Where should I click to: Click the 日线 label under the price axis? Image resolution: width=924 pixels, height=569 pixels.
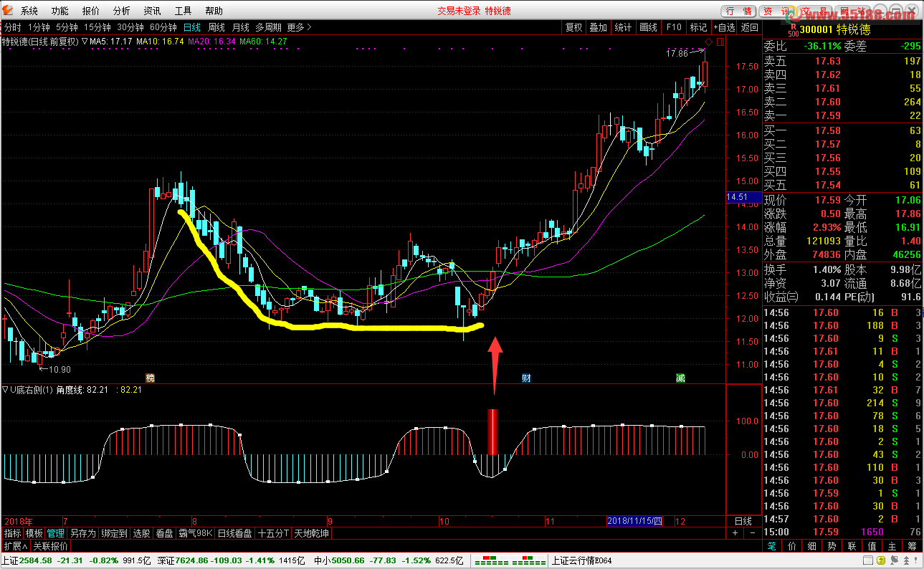pos(743,521)
